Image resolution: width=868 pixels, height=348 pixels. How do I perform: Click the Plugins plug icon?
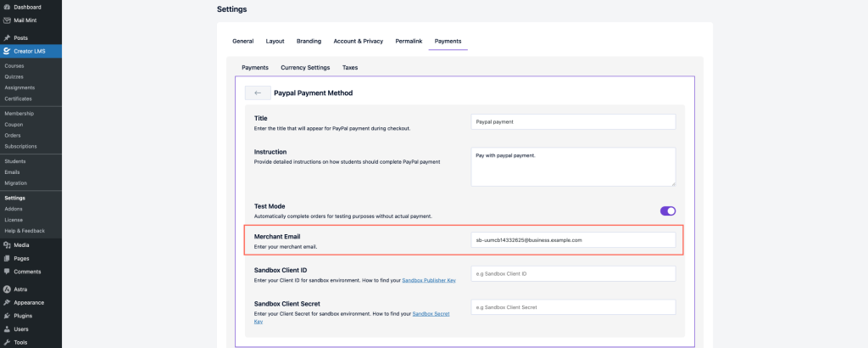coord(7,315)
